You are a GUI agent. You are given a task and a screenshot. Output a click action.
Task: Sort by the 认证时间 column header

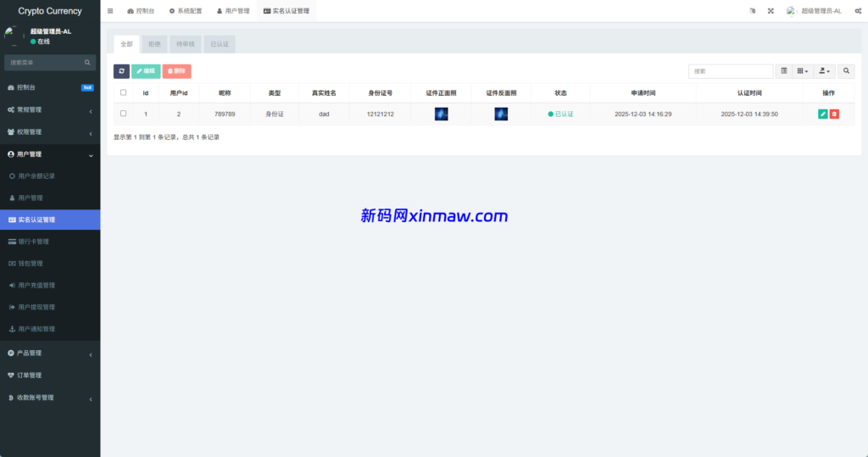pyautogui.click(x=749, y=93)
